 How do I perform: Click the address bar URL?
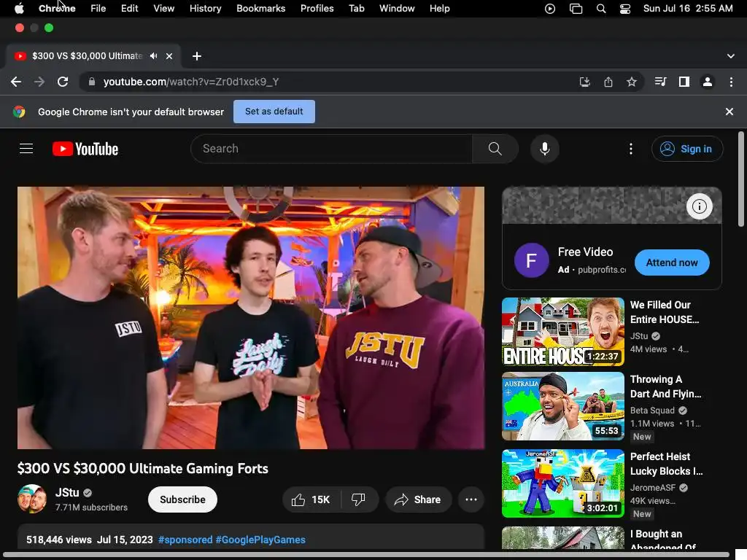pos(191,82)
